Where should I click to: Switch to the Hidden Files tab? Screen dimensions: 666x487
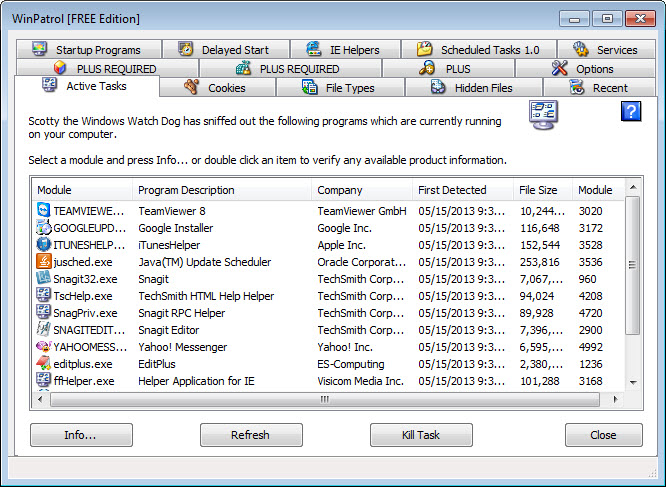pyautogui.click(x=474, y=87)
